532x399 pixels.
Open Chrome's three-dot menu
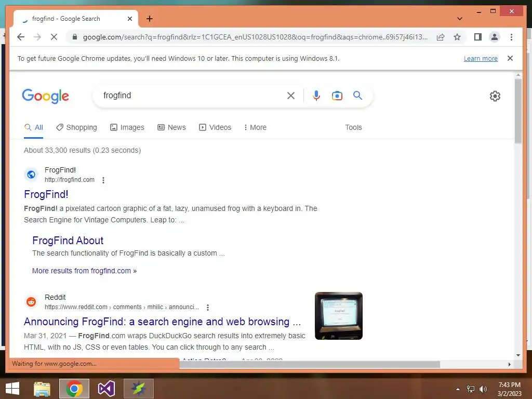pyautogui.click(x=511, y=37)
